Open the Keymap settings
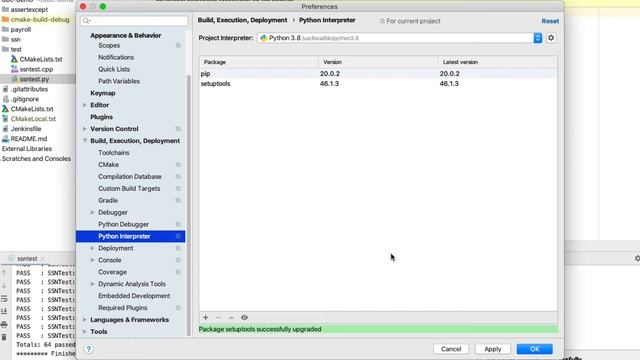 [x=102, y=93]
